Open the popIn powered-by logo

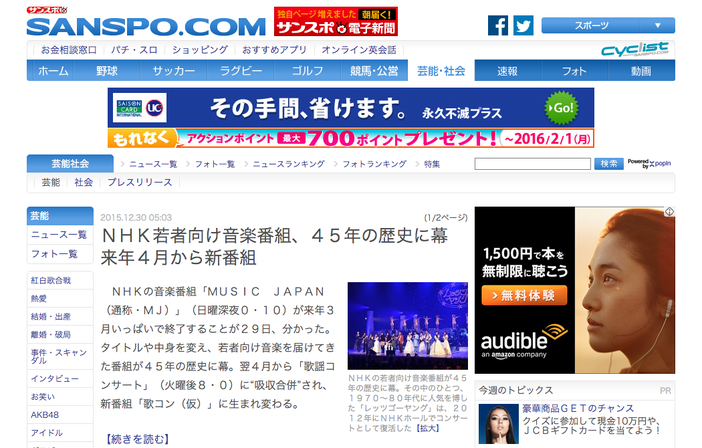pyautogui.click(x=649, y=164)
